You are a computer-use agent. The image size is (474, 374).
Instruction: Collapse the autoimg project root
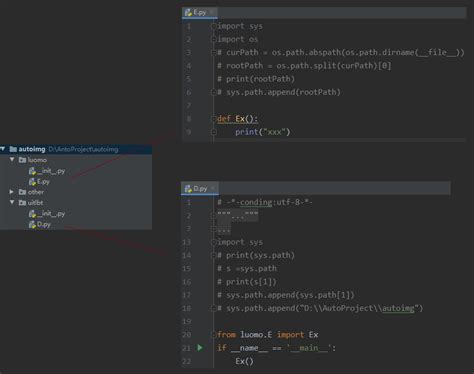point(3,149)
